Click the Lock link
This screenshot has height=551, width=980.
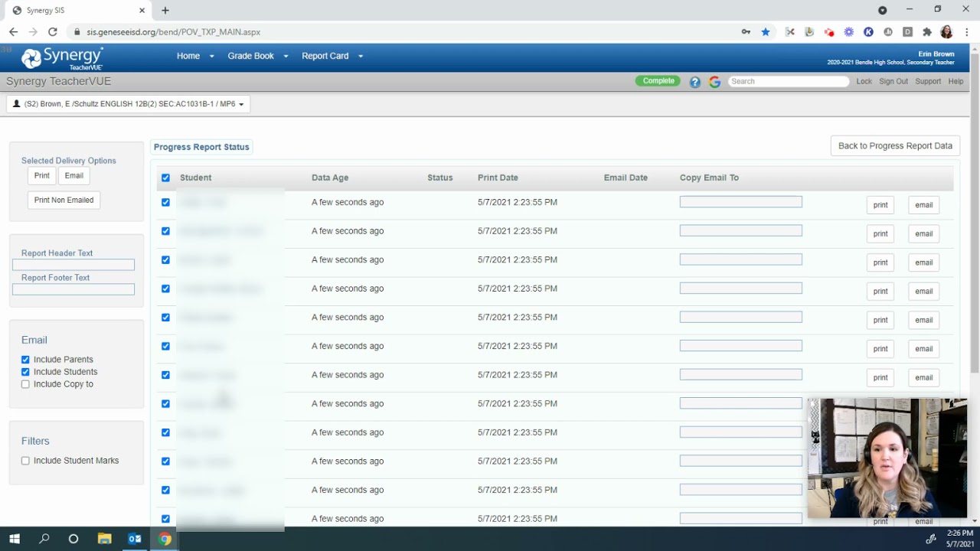[x=864, y=81]
